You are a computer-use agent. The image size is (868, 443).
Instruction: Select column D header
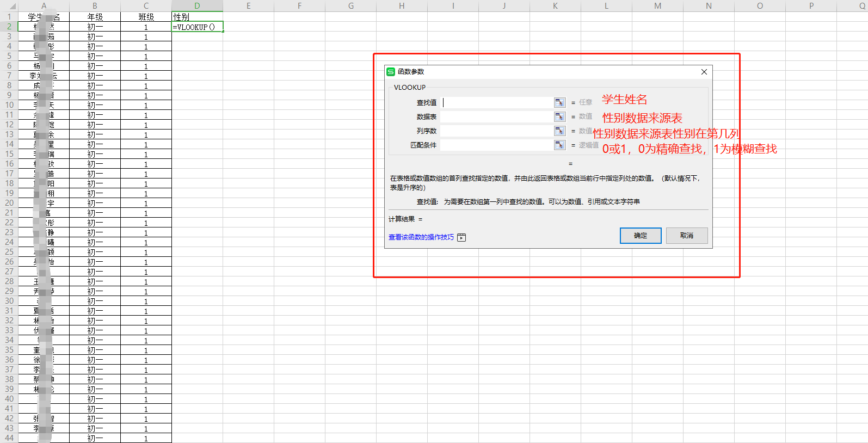click(x=197, y=6)
